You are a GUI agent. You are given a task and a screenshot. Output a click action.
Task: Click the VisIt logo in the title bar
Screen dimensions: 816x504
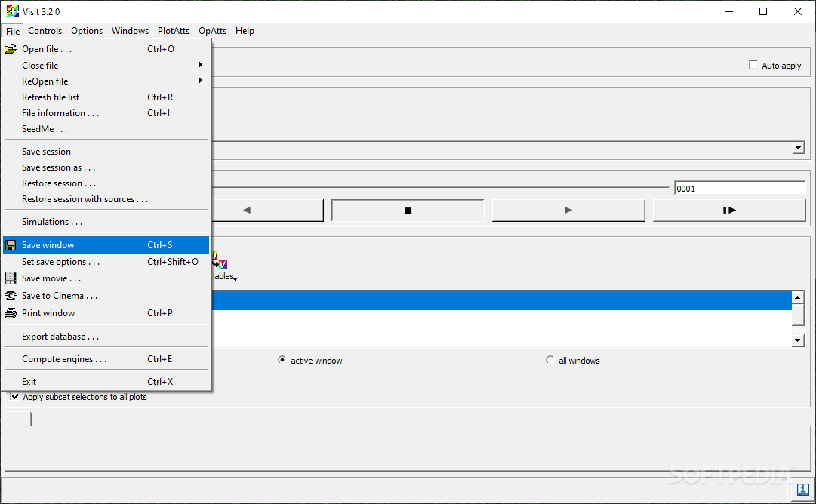[x=13, y=11]
